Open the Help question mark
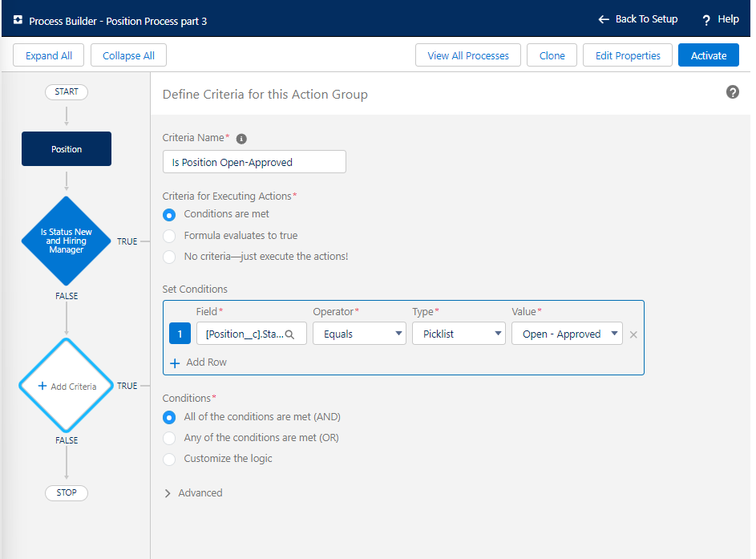Viewport: 756px width, 559px height. [x=706, y=20]
